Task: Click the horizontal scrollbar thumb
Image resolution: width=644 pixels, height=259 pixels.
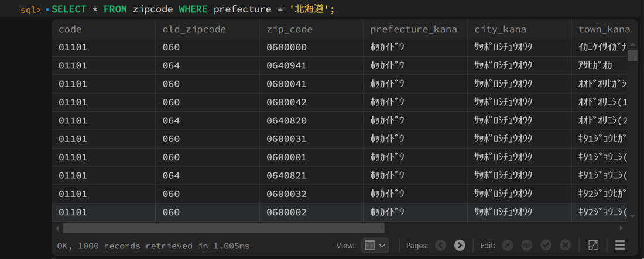Action: click(x=224, y=228)
